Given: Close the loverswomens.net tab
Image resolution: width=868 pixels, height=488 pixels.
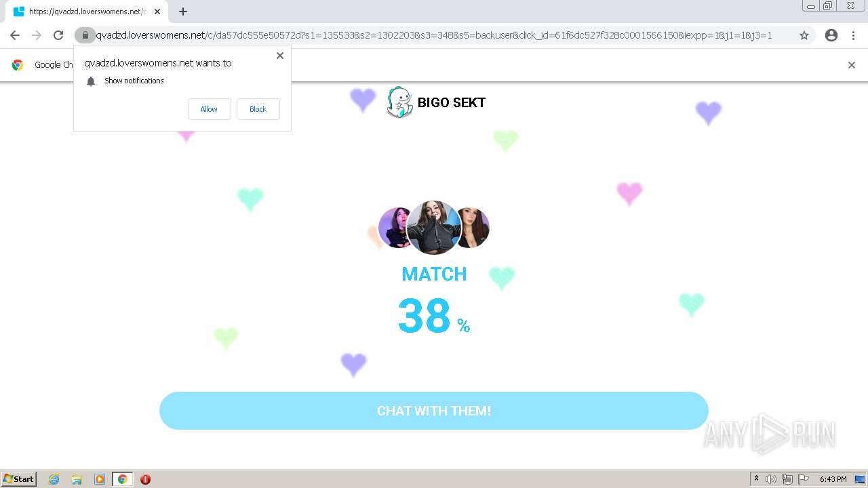Looking at the screenshot, I should click(x=157, y=12).
